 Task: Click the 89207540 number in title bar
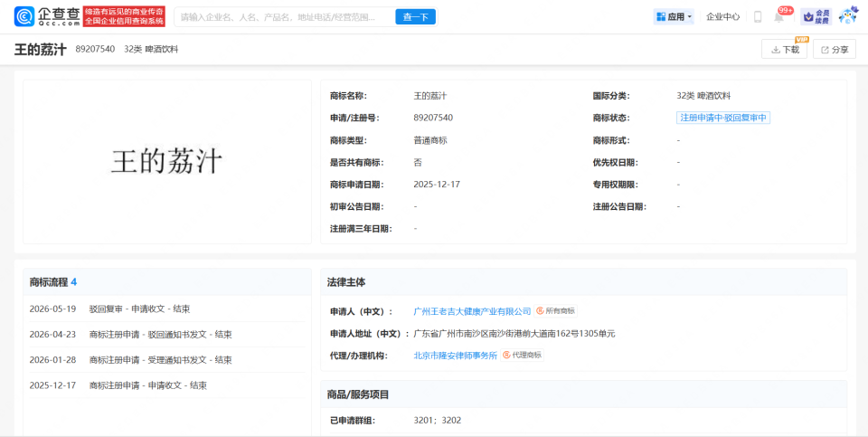point(95,49)
